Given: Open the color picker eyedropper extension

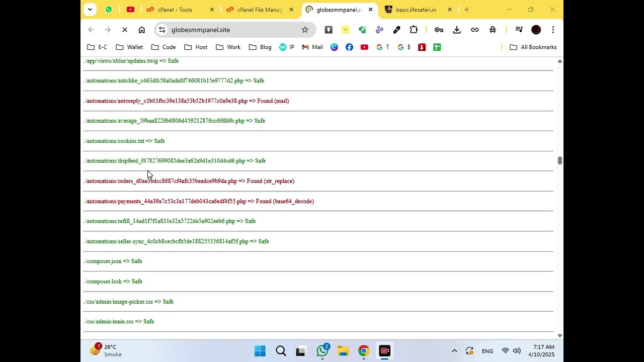Looking at the screenshot, I should pyautogui.click(x=396, y=30).
